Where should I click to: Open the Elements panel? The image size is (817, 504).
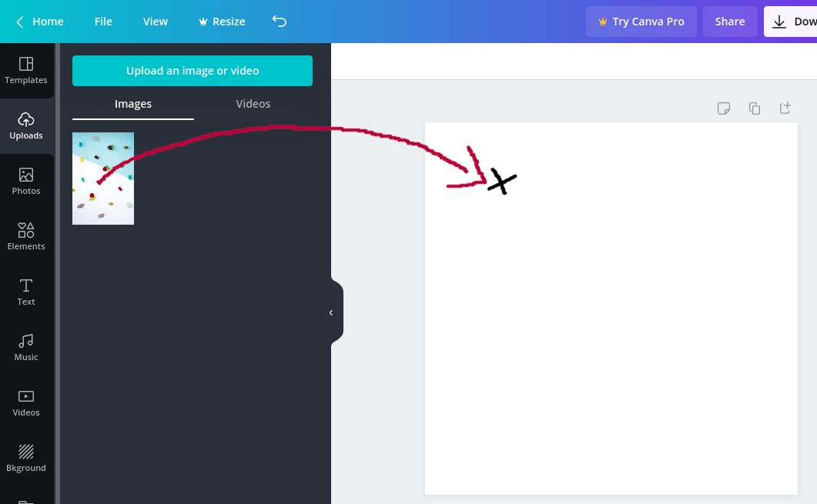coord(26,235)
